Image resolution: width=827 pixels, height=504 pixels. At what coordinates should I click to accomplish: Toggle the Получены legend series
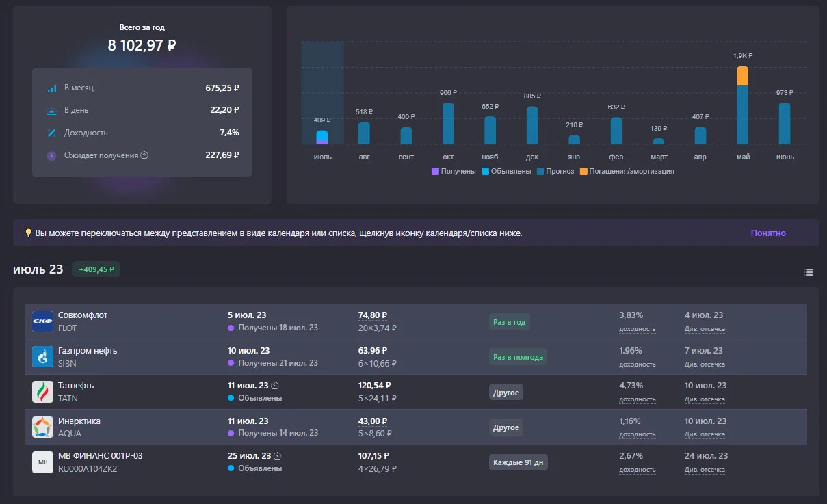[x=454, y=171]
